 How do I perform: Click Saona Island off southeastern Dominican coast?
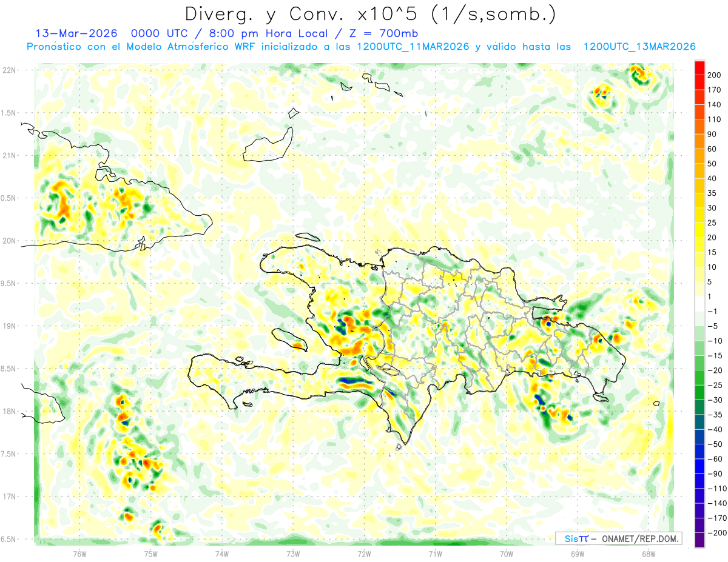click(x=602, y=398)
